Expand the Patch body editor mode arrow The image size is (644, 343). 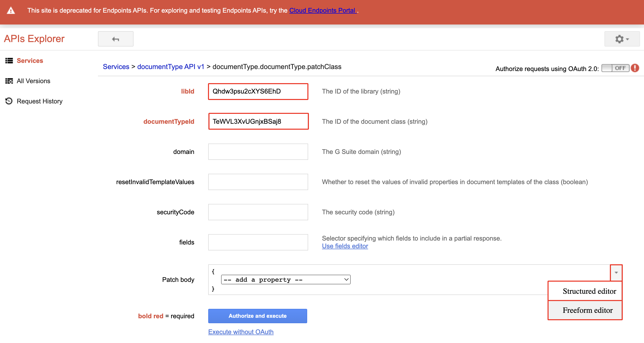pos(616,273)
